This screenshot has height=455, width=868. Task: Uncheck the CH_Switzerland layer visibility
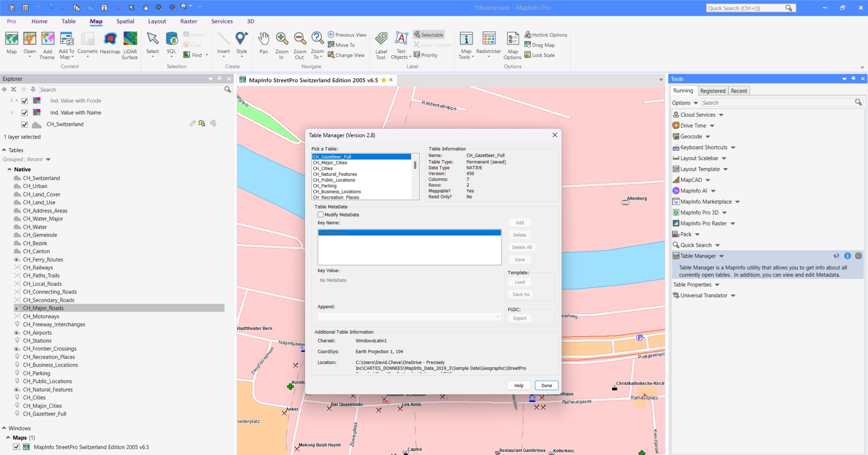pyautogui.click(x=24, y=125)
